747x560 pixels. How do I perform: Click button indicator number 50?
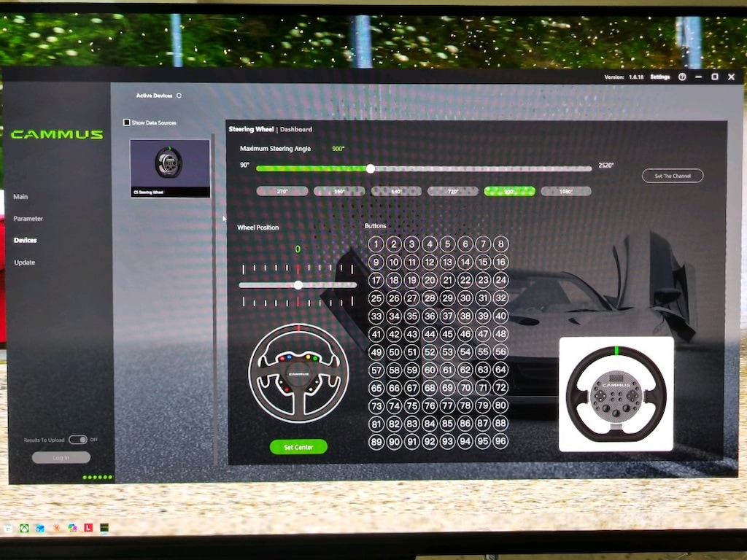(x=394, y=352)
